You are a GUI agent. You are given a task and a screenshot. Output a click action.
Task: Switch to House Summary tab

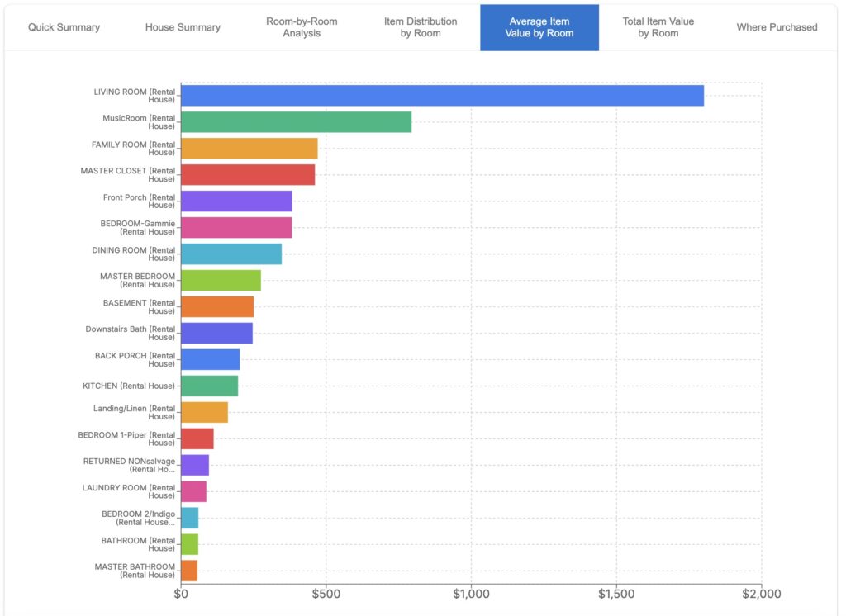[183, 27]
